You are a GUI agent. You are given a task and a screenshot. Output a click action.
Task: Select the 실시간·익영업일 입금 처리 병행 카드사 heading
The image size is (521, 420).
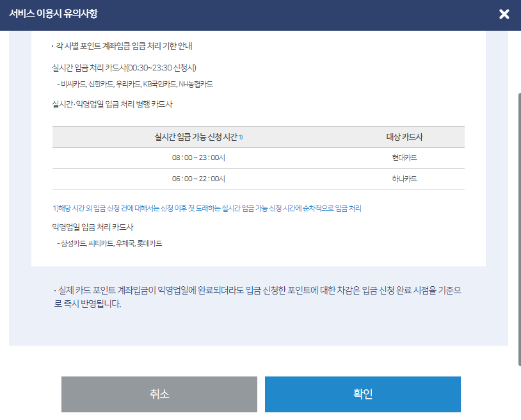(x=112, y=104)
